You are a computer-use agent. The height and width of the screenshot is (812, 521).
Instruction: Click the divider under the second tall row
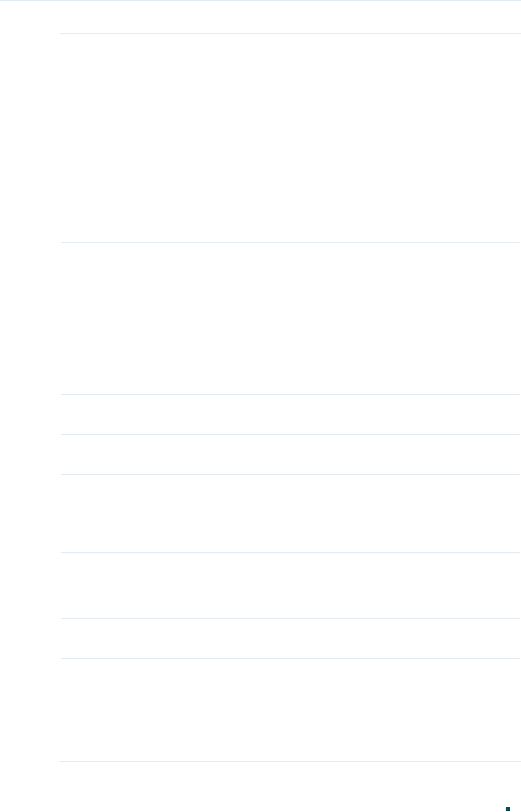click(290, 394)
